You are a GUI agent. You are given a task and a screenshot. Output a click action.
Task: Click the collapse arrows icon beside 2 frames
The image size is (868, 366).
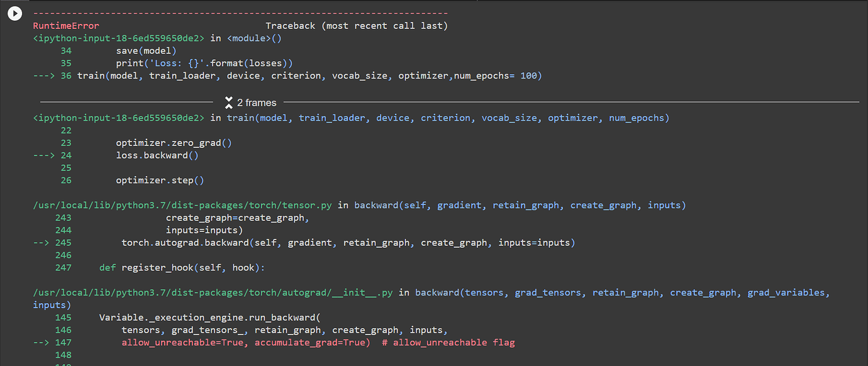(x=228, y=103)
